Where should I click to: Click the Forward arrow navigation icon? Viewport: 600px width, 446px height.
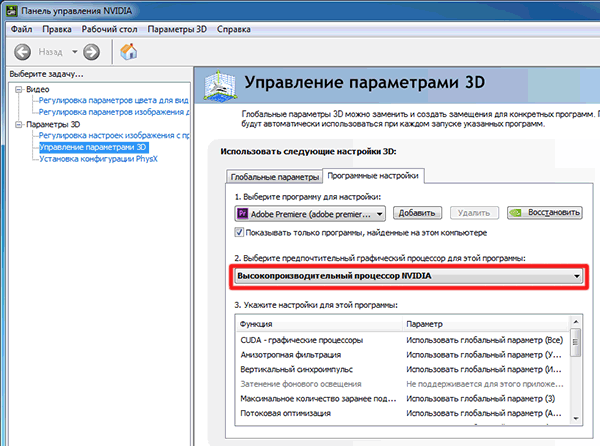[91, 52]
